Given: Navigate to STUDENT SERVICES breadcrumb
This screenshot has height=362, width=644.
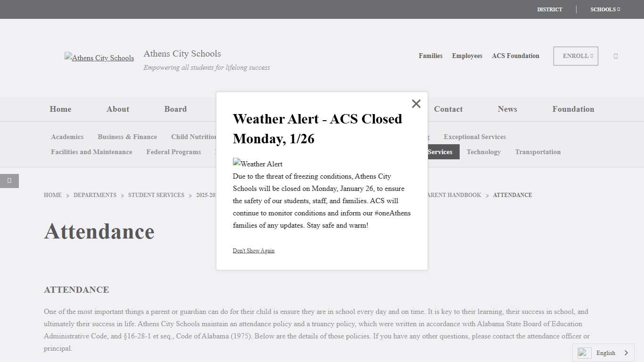Looking at the screenshot, I should click(x=156, y=195).
